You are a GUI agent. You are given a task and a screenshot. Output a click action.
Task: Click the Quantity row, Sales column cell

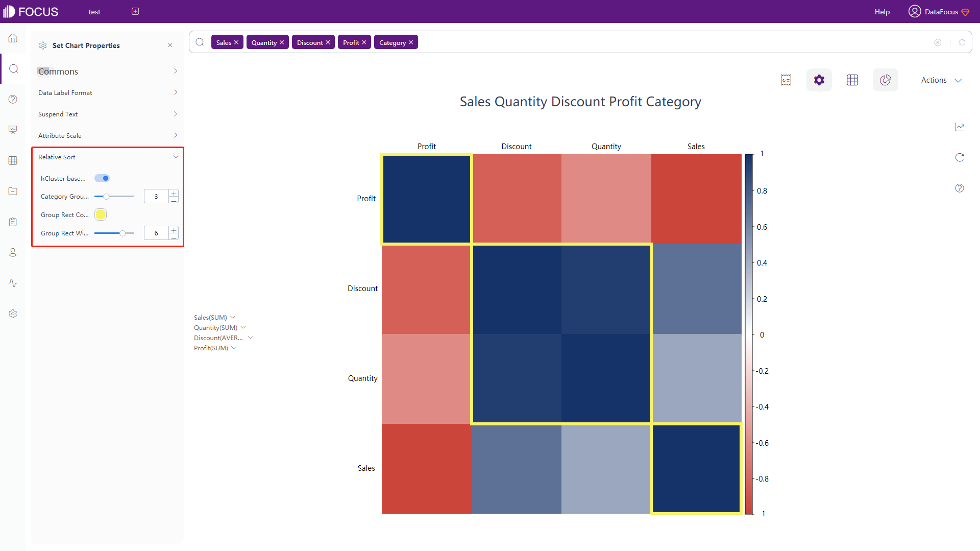[x=696, y=379]
